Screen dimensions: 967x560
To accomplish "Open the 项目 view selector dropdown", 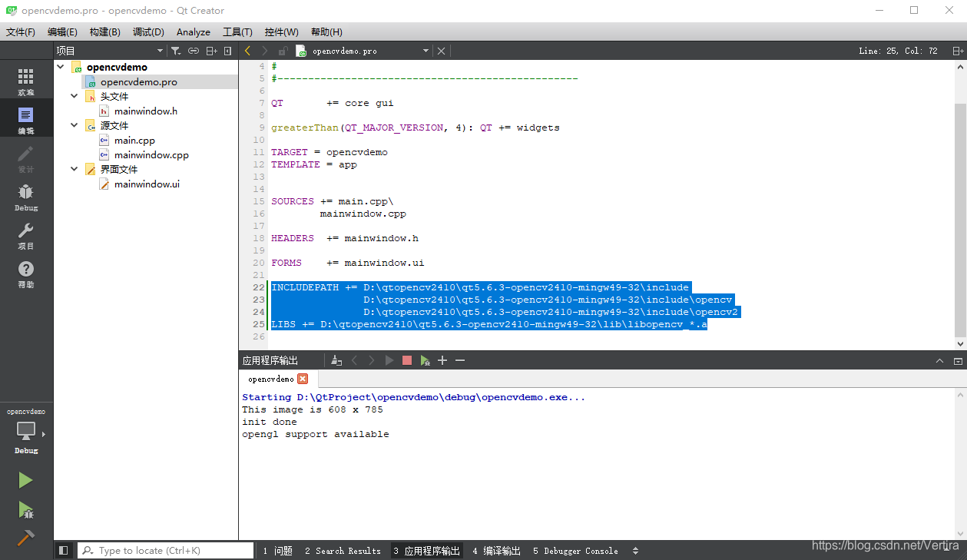I will pos(109,51).
